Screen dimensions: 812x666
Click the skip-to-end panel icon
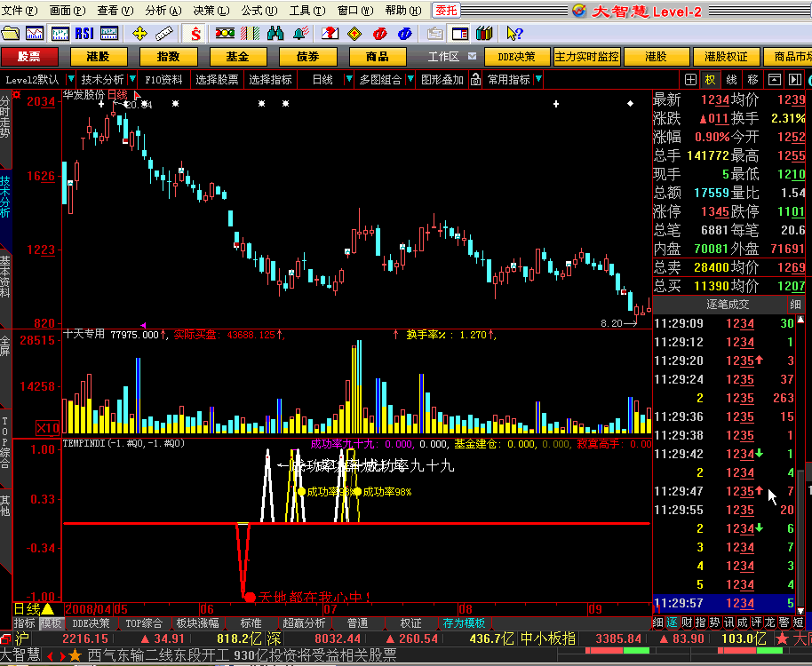click(795, 80)
